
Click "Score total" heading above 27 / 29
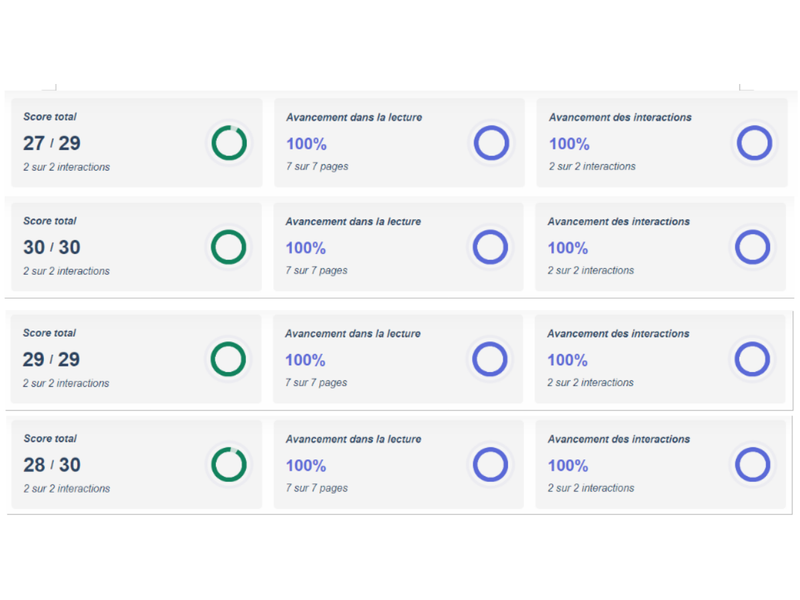(x=50, y=117)
